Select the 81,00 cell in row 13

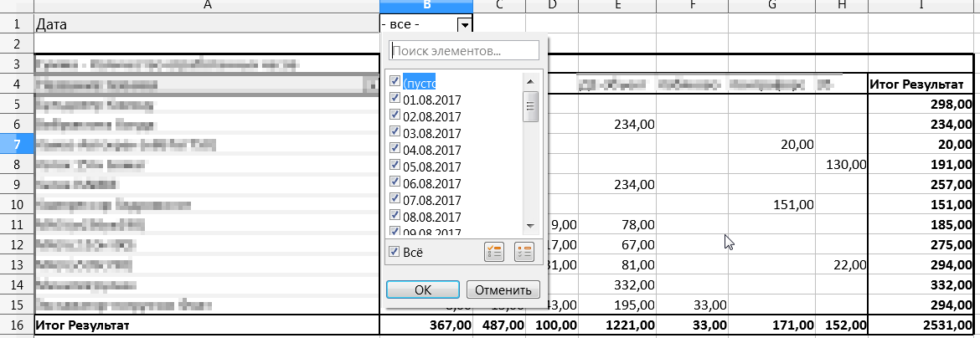[617, 265]
